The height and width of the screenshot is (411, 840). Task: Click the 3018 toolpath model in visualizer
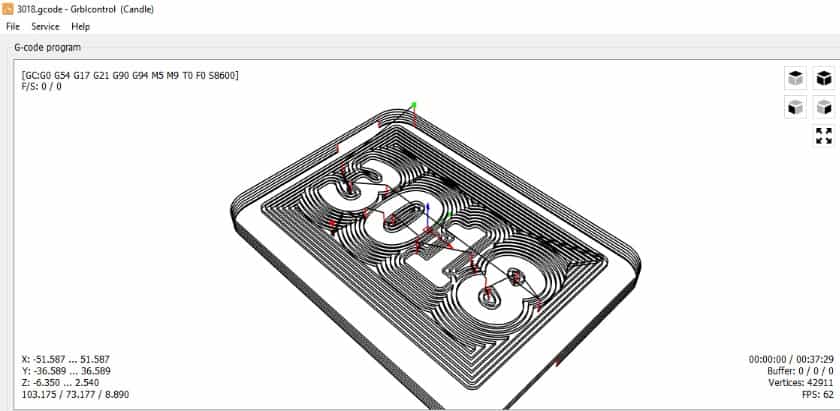pos(435,256)
